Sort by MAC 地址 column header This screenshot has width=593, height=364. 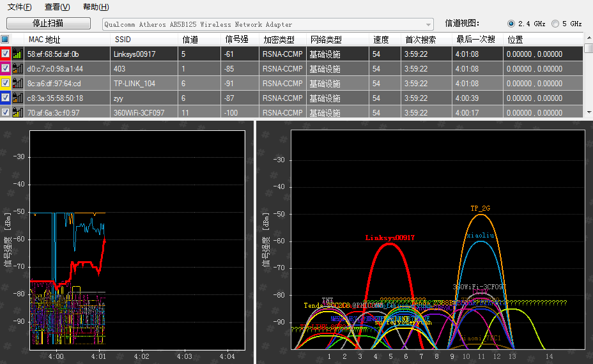[67, 40]
